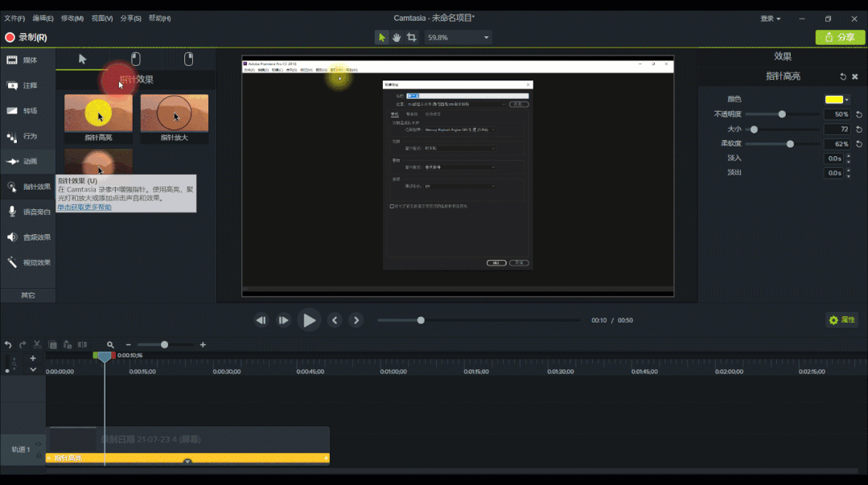Viewport: 868px width, 485px height.
Task: Open the 注释 (Annotations) sidebar tab
Action: coord(27,85)
